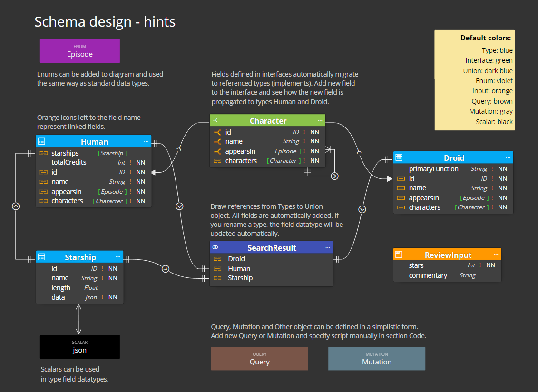Viewport: 538px width, 392px height.
Task: Select the gray Mutation object
Action: 377,359
